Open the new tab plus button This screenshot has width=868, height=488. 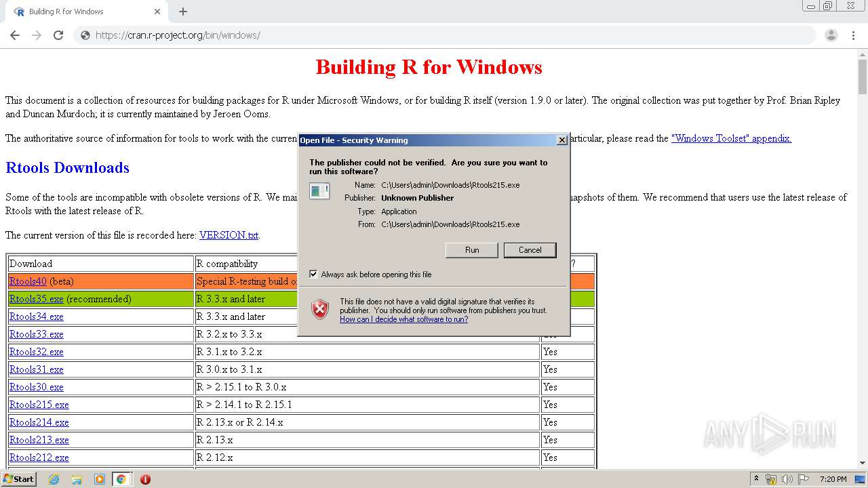click(x=183, y=12)
